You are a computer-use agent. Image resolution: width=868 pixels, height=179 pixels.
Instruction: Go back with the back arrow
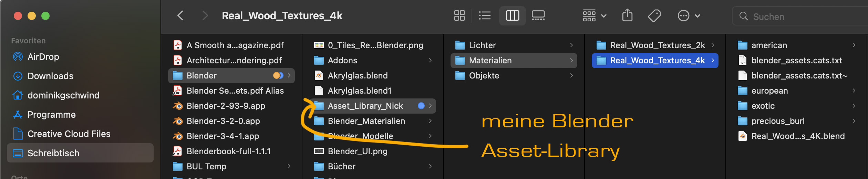[x=180, y=15]
